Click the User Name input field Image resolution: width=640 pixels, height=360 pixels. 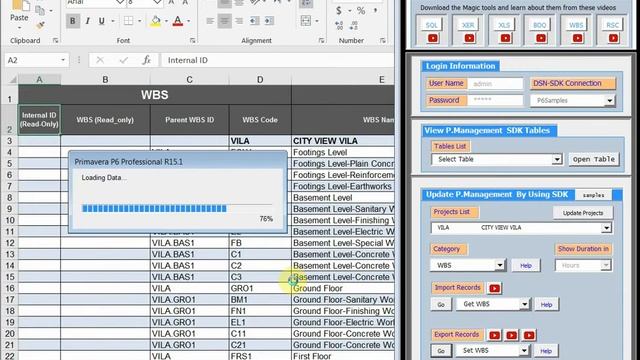coord(495,83)
